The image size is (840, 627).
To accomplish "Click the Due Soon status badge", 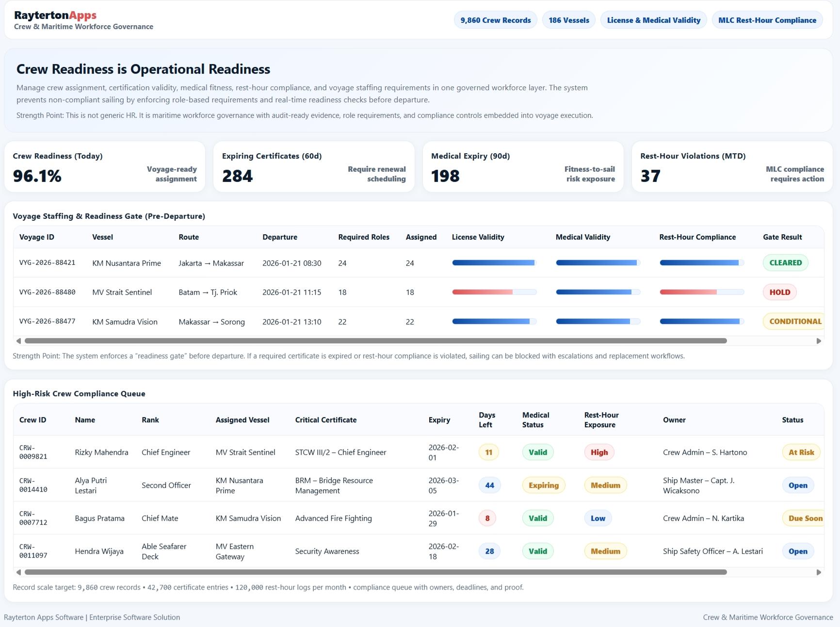I will pos(804,518).
